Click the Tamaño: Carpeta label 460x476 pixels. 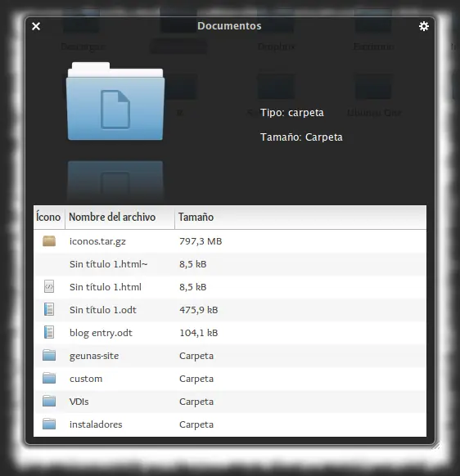[x=301, y=137]
